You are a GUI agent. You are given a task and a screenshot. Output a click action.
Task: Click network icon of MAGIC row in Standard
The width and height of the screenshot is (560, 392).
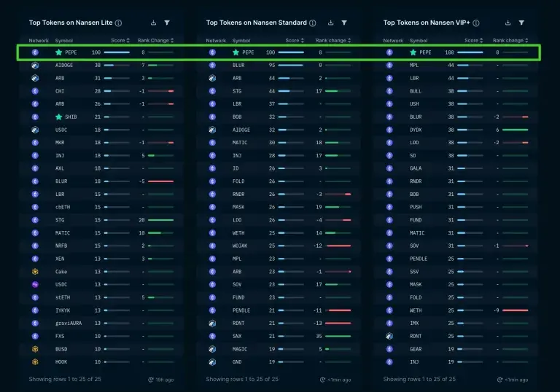pos(212,349)
